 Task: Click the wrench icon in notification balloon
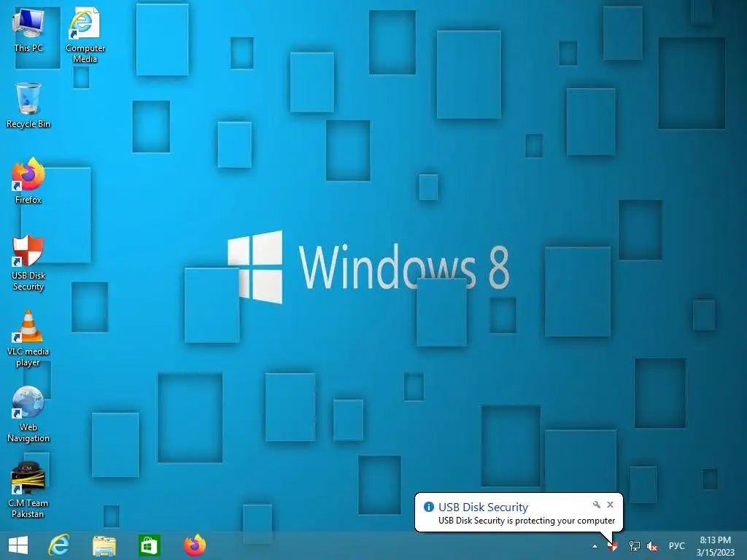click(597, 505)
